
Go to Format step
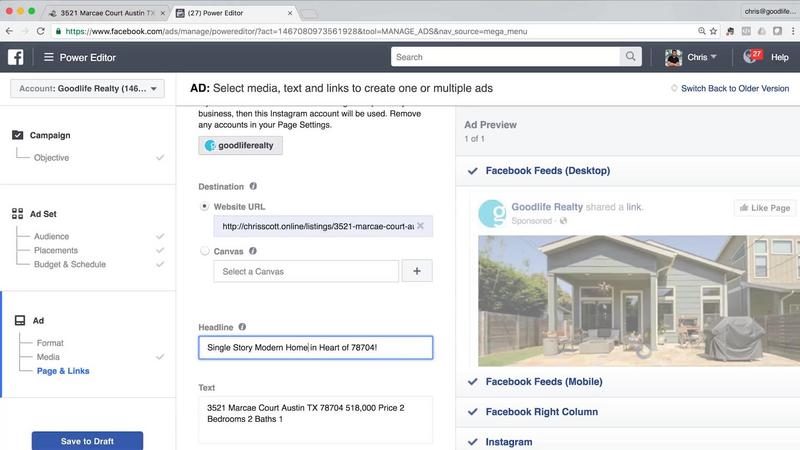click(50, 343)
